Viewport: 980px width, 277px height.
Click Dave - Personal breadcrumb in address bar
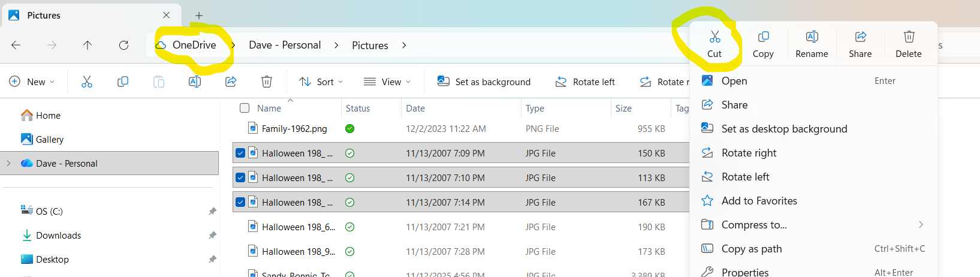coord(285,45)
